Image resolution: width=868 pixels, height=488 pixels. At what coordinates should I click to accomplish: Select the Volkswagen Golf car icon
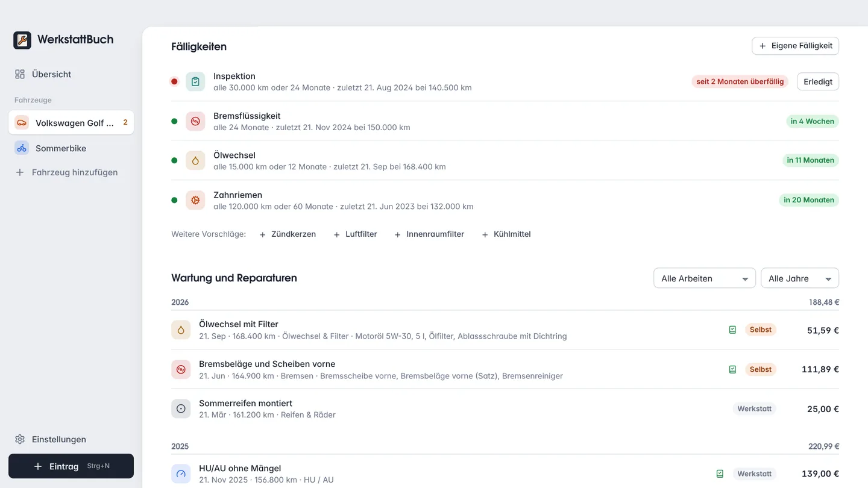click(x=22, y=122)
